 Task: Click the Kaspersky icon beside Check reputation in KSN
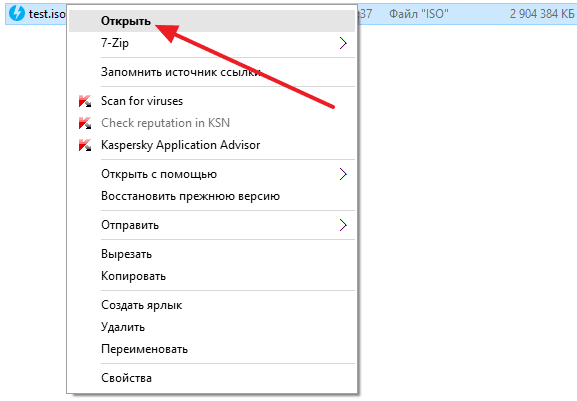tap(85, 123)
